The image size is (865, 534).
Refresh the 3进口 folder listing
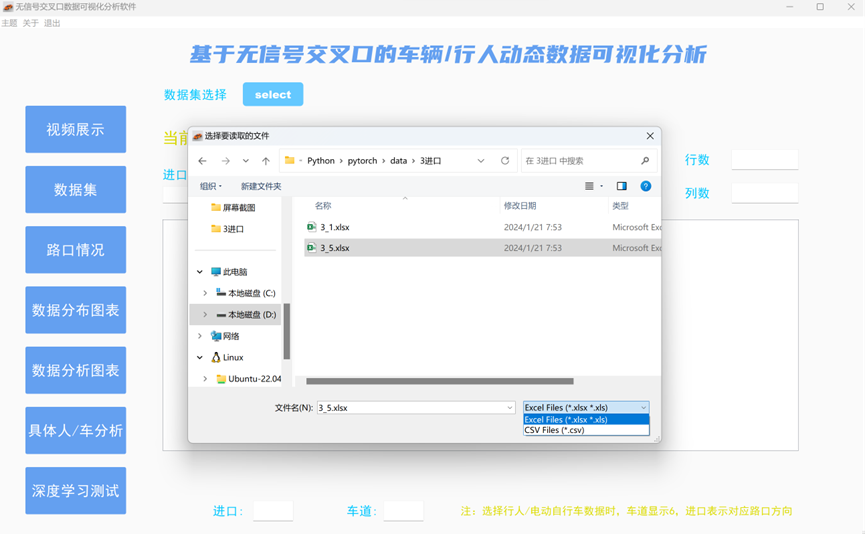point(505,161)
